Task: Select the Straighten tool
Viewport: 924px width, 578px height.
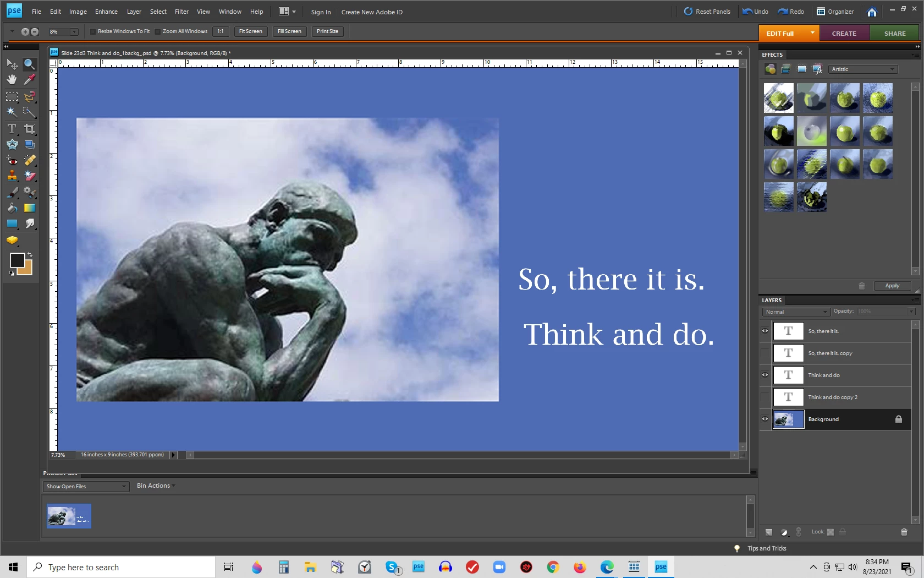Action: pos(29,144)
